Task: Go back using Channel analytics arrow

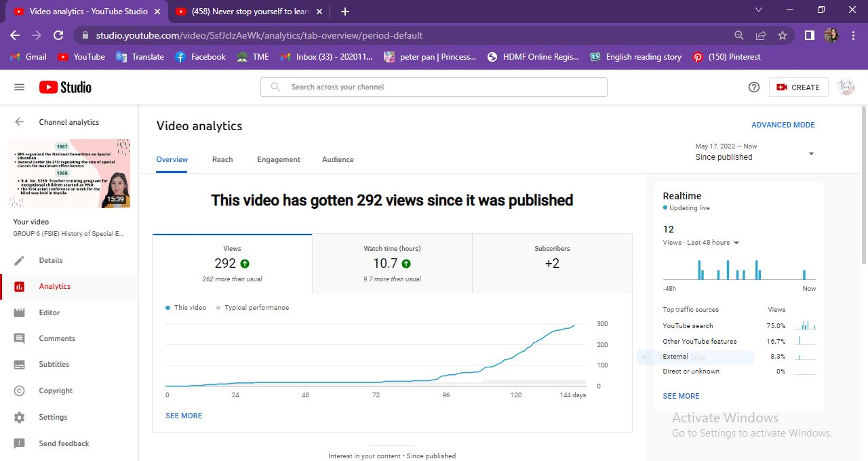Action: pyautogui.click(x=19, y=122)
